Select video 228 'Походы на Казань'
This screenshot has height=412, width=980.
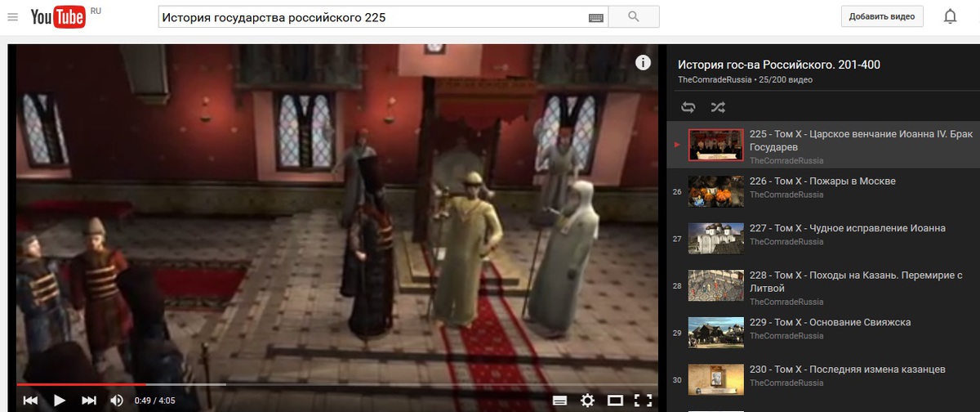tap(822, 286)
